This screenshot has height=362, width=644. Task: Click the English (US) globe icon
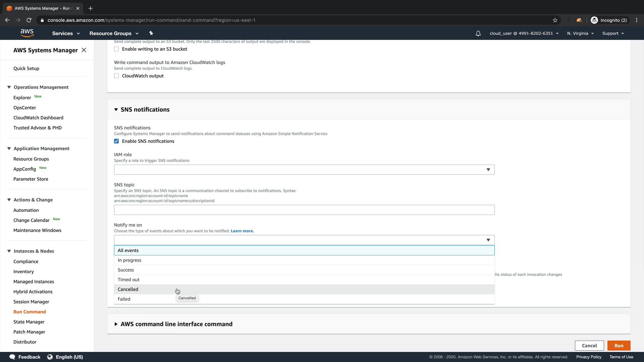pos(50,357)
